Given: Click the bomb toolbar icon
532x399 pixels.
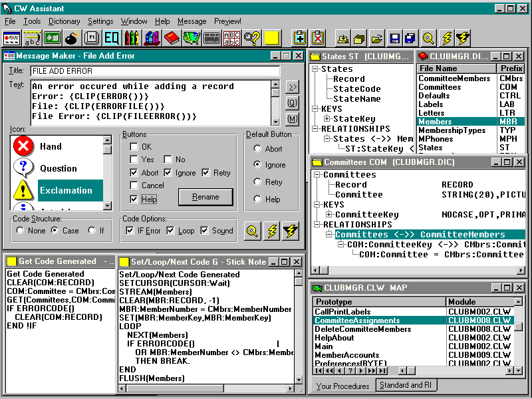Looking at the screenshot, I should pyautogui.click(x=72, y=38).
